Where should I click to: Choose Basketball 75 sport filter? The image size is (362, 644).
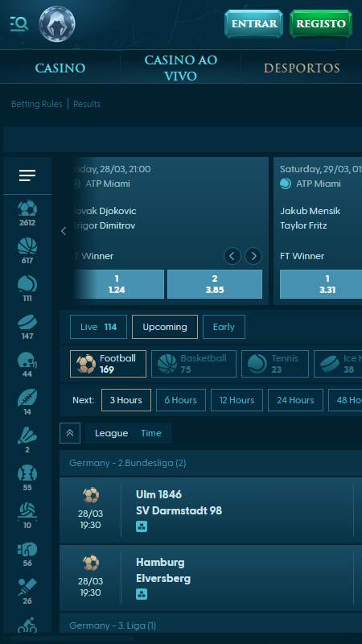(x=194, y=364)
